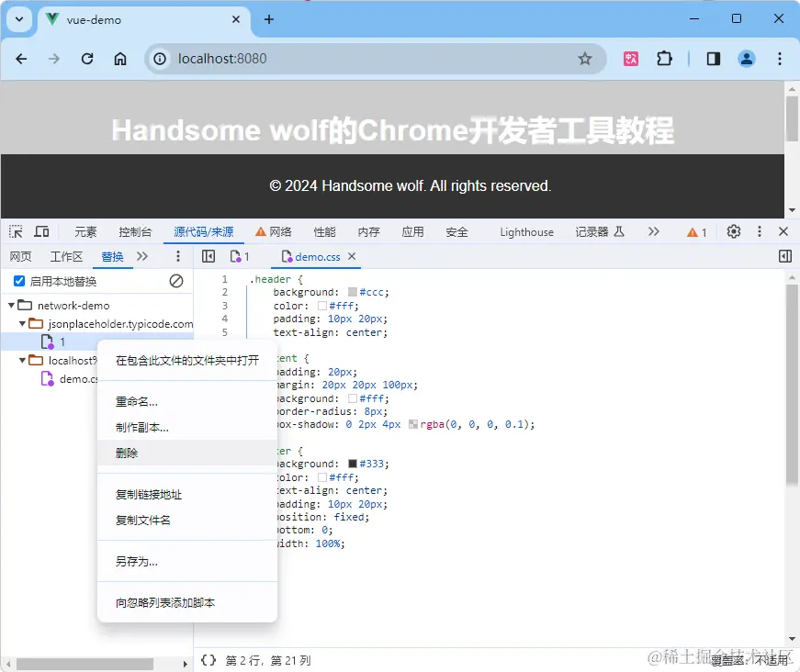Open Sources sidebar three-dot menu
Image resolution: width=800 pixels, height=672 pixels.
[x=177, y=256]
